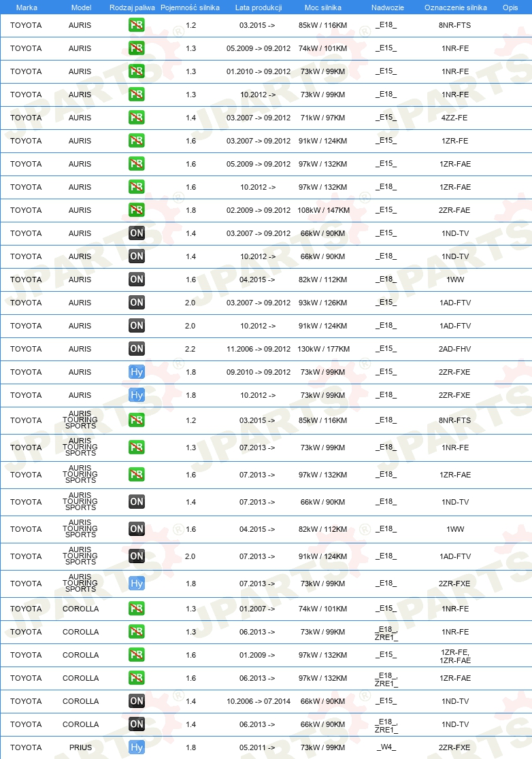Viewport: 532px width, 759px height.
Task: Click petrol icon in Corolla 01.2007 row
Action: click(x=137, y=609)
